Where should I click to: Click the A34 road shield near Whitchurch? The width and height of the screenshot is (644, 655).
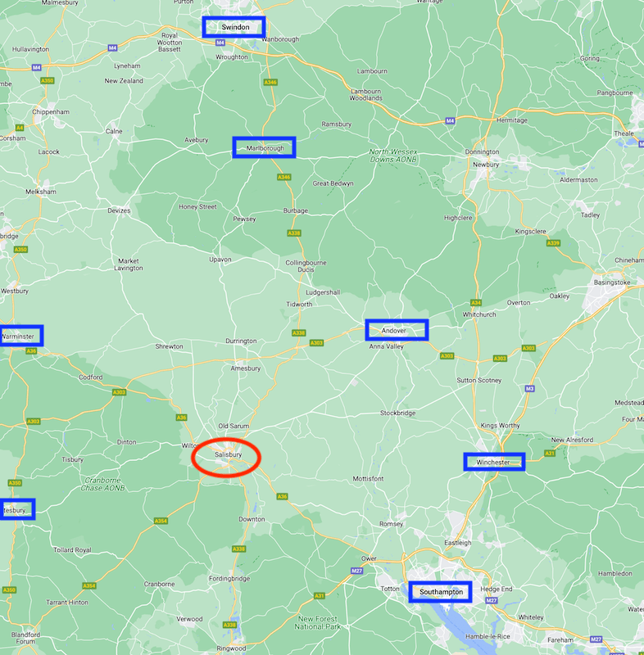(x=476, y=302)
